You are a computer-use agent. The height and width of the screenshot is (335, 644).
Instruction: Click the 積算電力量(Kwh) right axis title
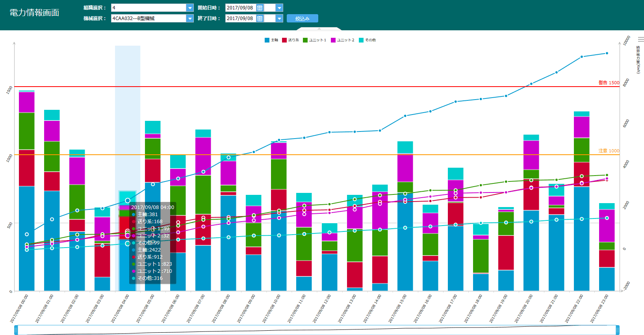click(638, 59)
